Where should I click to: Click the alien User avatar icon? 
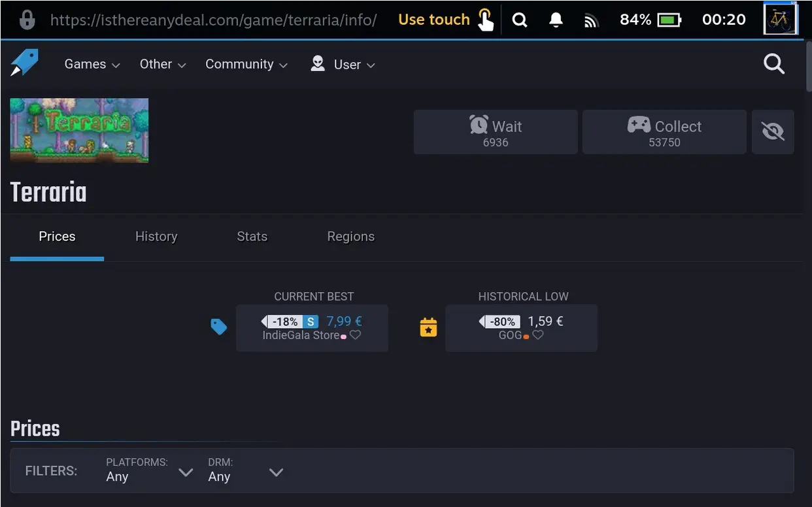[318, 63]
